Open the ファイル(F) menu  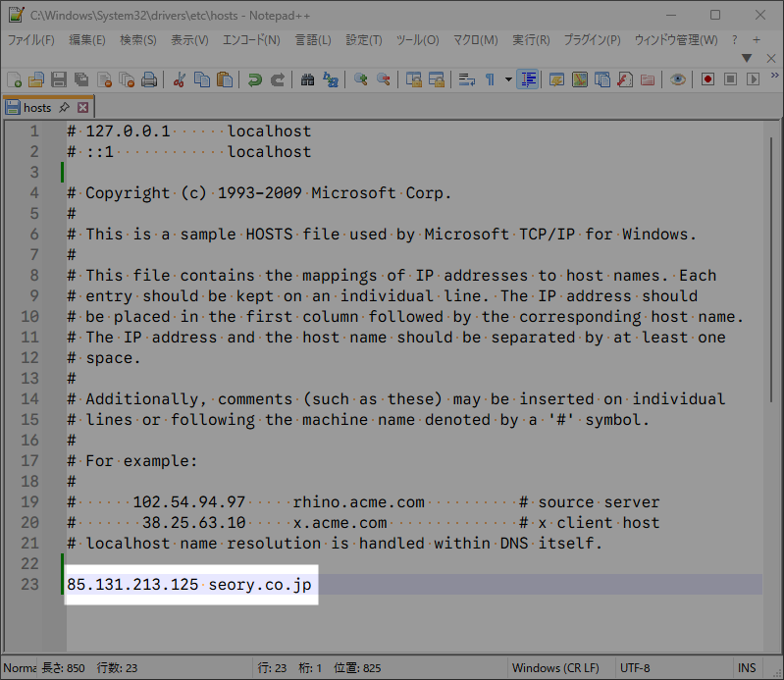[31, 40]
